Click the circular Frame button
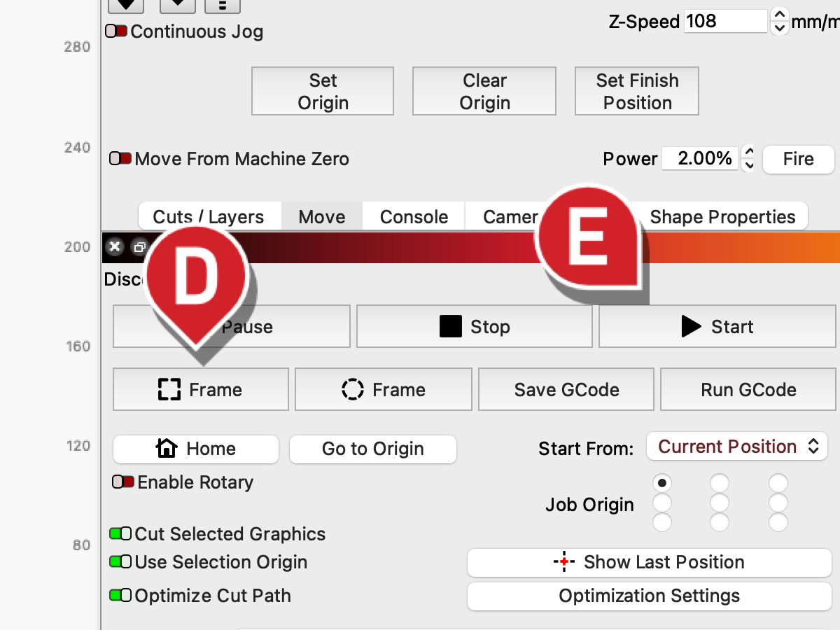This screenshot has height=630, width=840. coord(384,389)
